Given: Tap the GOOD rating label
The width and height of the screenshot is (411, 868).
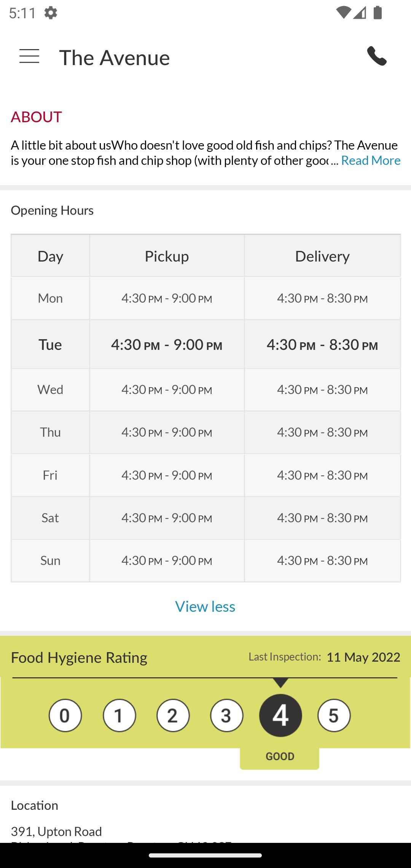Looking at the screenshot, I should pyautogui.click(x=280, y=756).
